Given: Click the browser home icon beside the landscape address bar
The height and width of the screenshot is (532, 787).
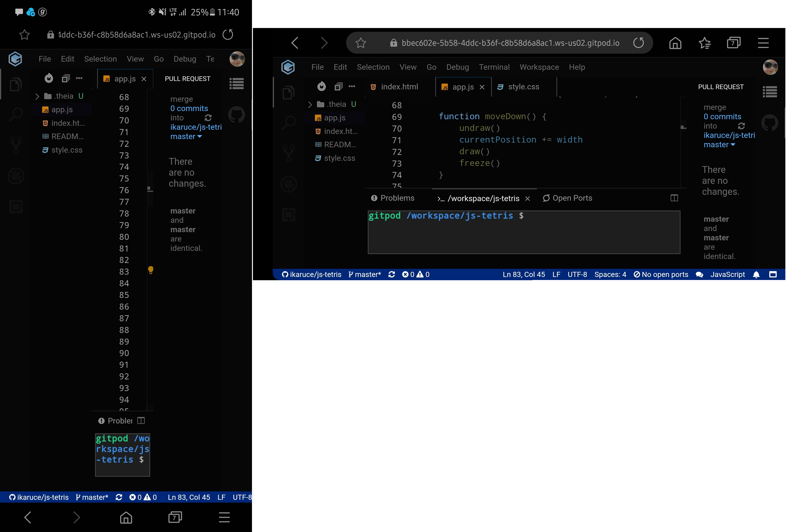Looking at the screenshot, I should coord(675,43).
